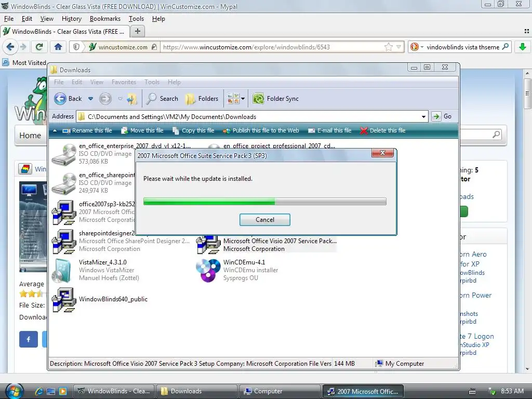532x399 pixels.
Task: Click Explorer Back button in Downloads window
Action: [68, 98]
